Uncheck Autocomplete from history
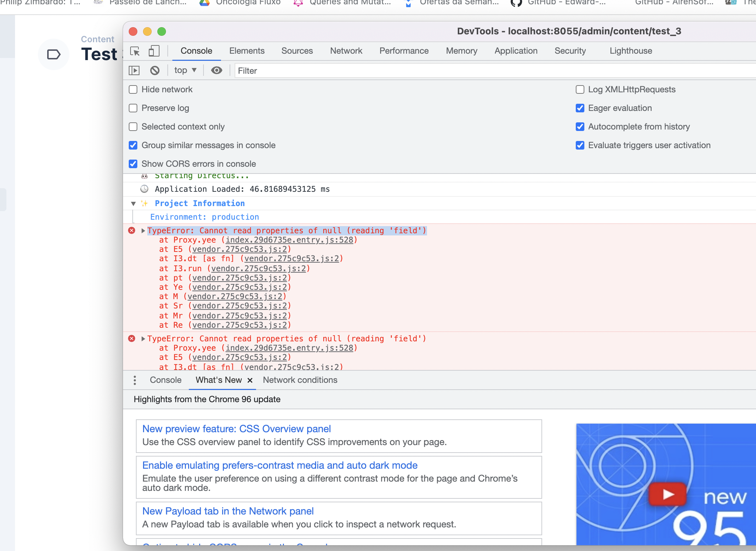This screenshot has width=756, height=551. point(580,127)
